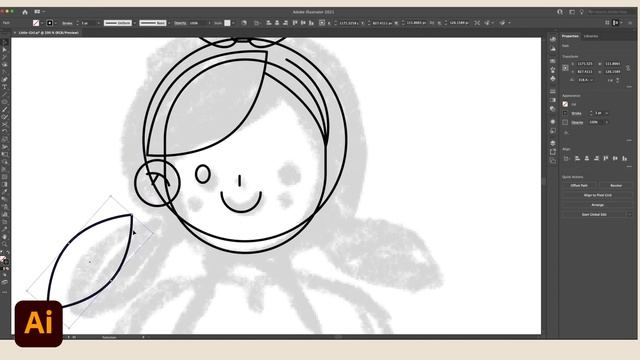640x360 pixels.
Task: Click the search field in title bar
Action: pyautogui.click(x=609, y=12)
